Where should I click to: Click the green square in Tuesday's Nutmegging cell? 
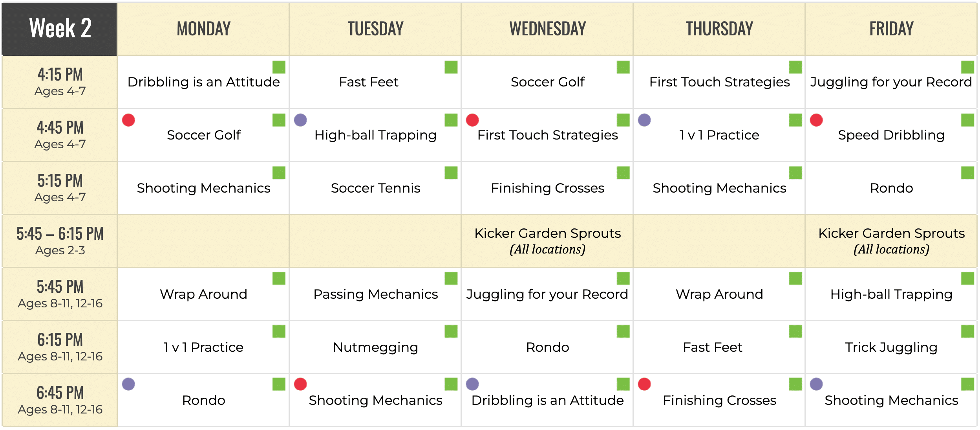click(451, 331)
